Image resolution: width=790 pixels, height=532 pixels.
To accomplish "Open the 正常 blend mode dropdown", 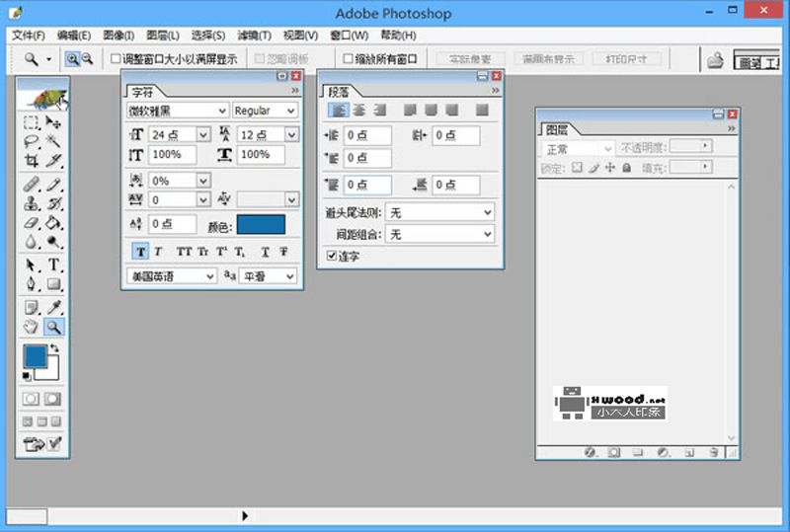I will [579, 149].
